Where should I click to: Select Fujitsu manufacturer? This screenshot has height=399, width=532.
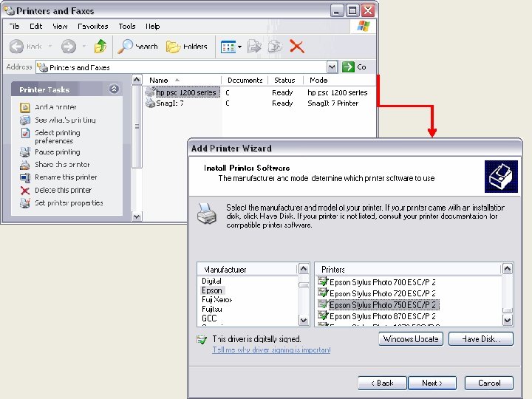point(212,309)
